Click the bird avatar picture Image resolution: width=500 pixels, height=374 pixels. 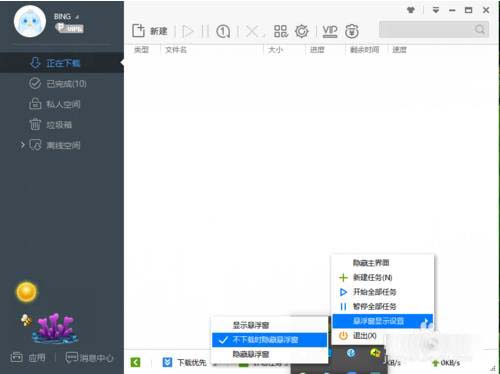[30, 21]
